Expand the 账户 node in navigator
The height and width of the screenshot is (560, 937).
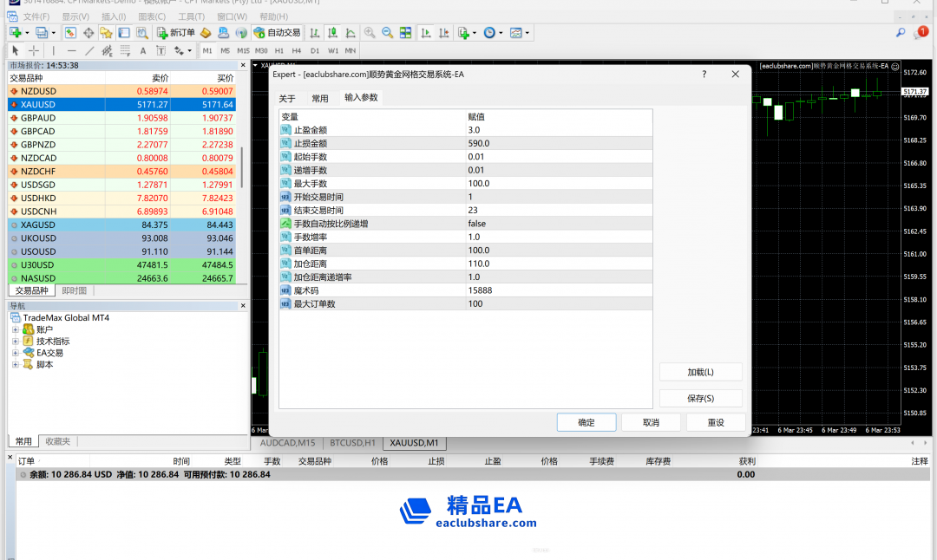[16, 329]
